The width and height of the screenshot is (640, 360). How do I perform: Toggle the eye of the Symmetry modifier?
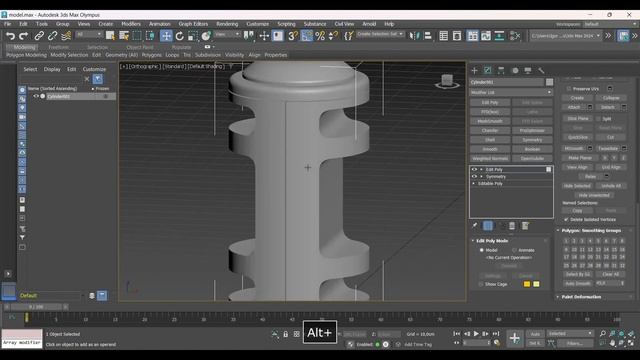(x=474, y=176)
